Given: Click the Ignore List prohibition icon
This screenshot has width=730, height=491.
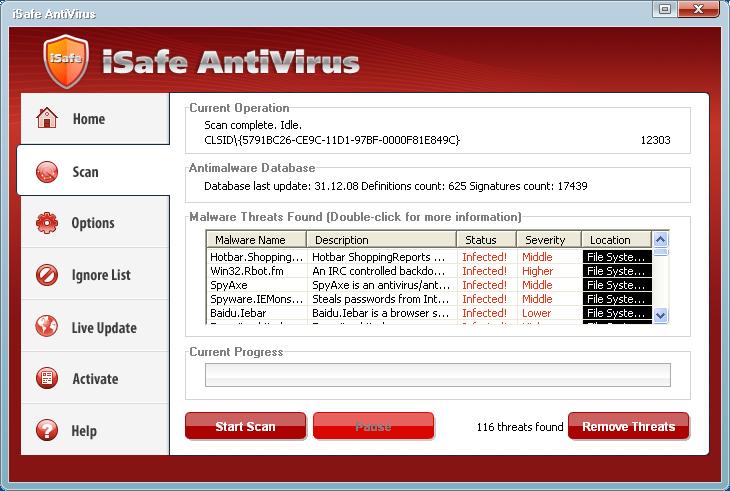Looking at the screenshot, I should [46, 275].
